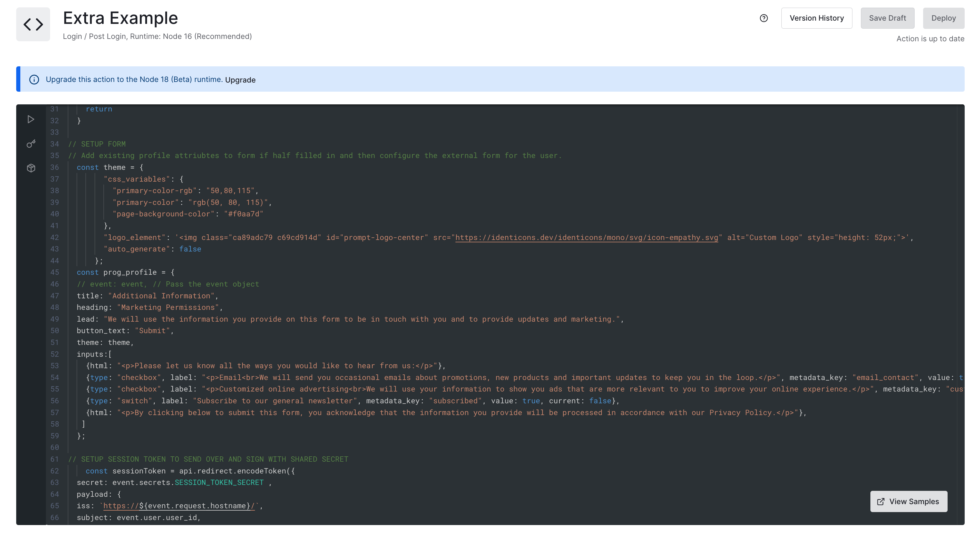
Task: Place cursor on 'const prog_profile' line
Action: (x=126, y=273)
